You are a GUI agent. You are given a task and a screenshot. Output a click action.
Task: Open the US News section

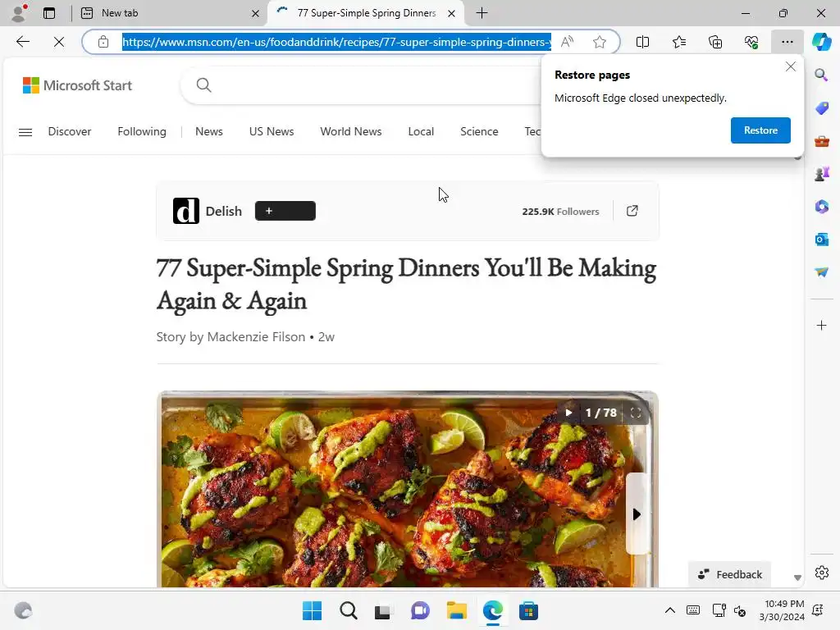(272, 131)
